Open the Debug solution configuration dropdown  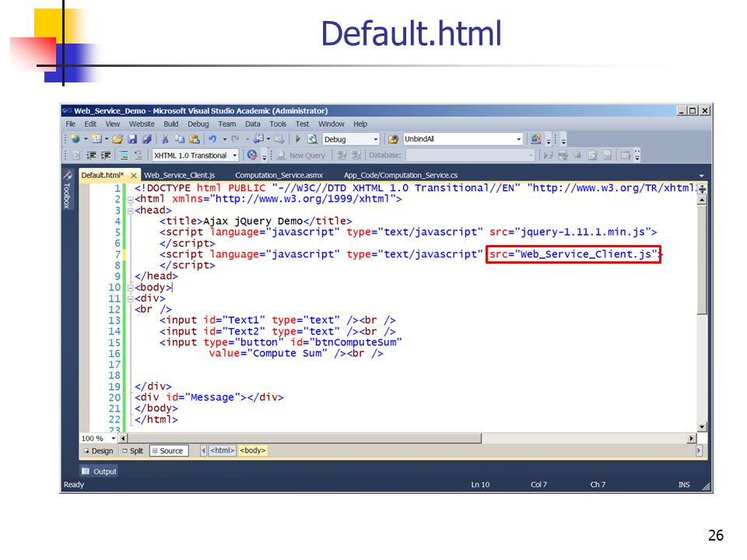point(376,139)
